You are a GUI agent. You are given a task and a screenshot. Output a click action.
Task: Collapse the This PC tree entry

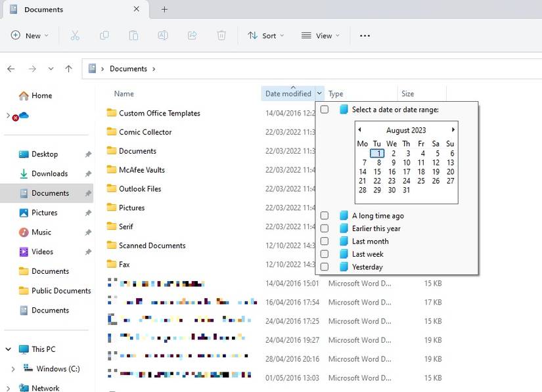[9, 349]
